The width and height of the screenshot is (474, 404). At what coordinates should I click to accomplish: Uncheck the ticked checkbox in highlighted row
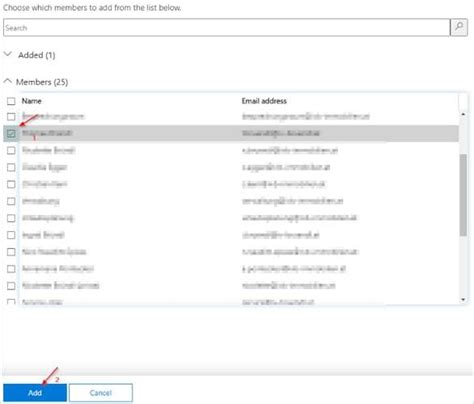tap(11, 133)
